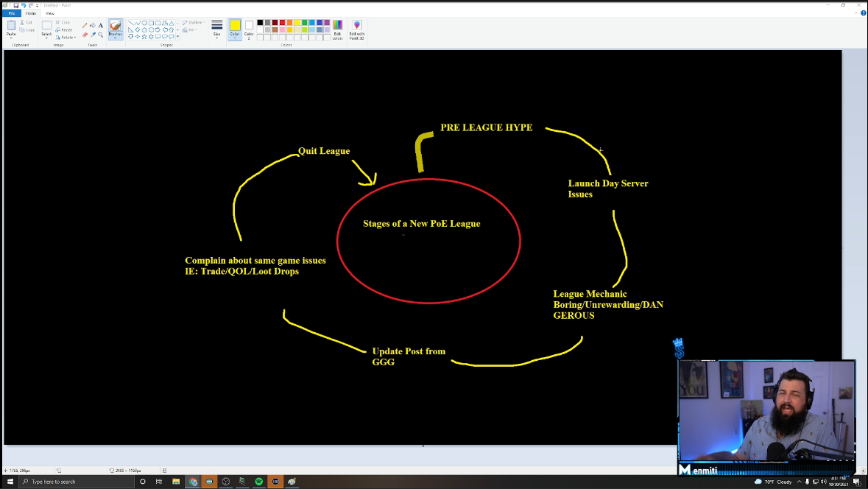Choose the purple color swatch

327,22
